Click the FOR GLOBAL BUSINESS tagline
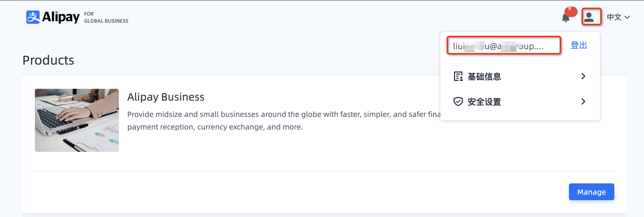 106,17
